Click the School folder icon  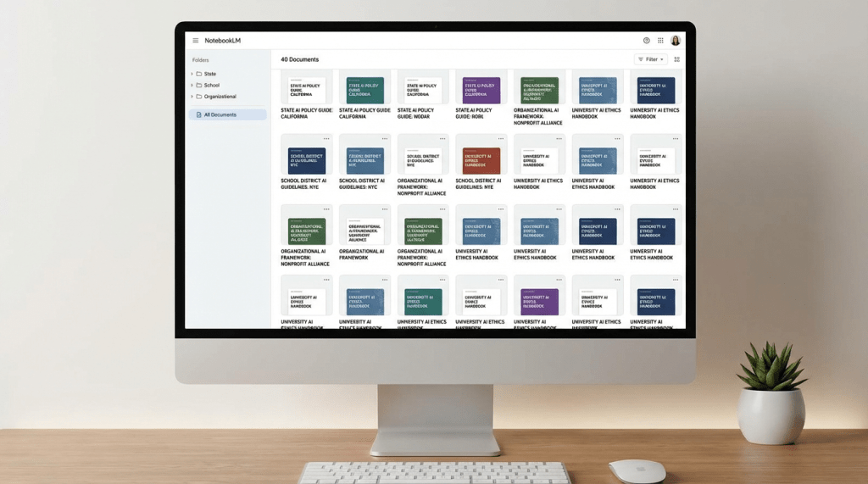coord(199,85)
